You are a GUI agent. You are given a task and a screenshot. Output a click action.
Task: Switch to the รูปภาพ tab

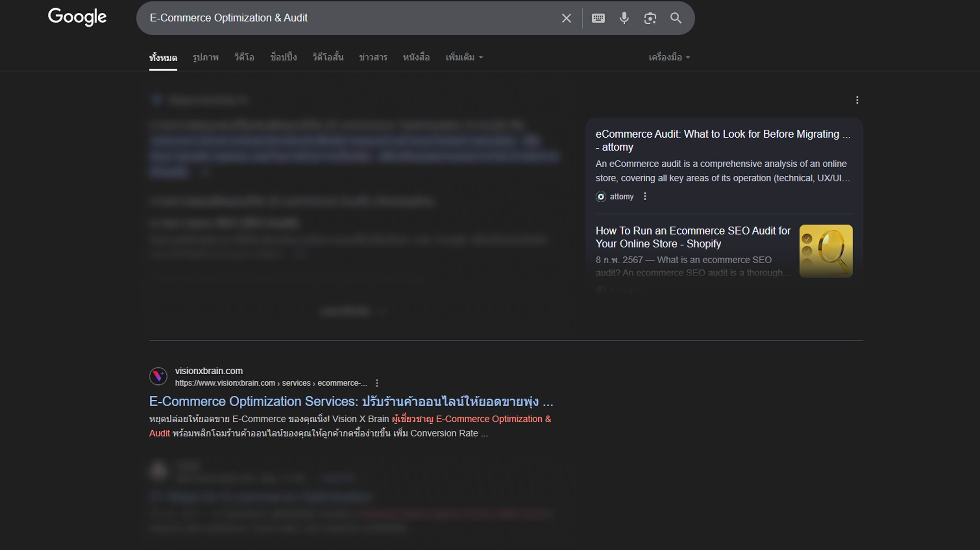click(205, 57)
